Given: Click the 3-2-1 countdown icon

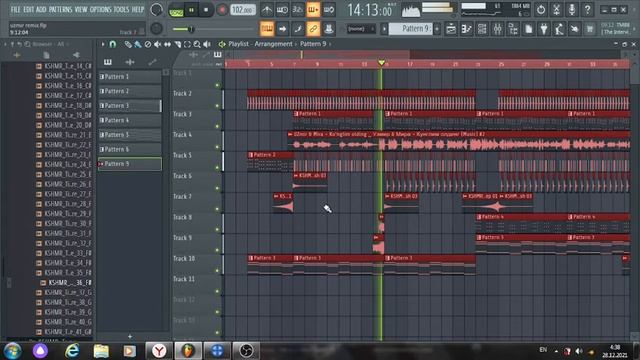Looking at the screenshot, I should pos(298,9).
